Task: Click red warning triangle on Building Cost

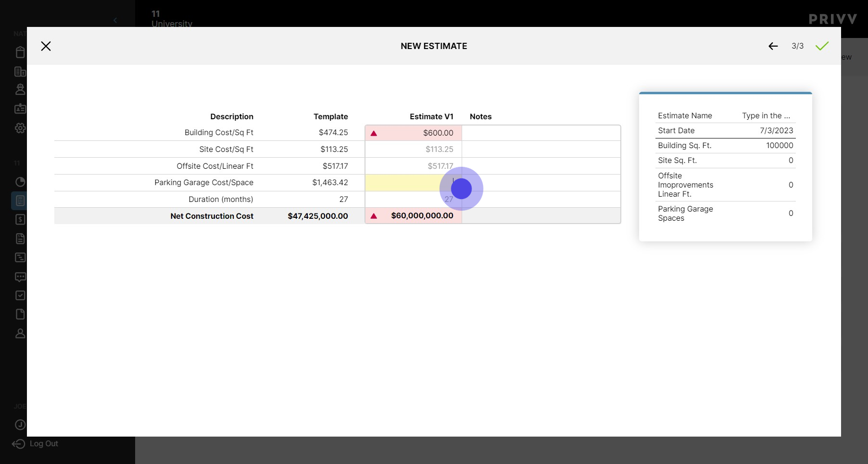Action: [x=374, y=133]
